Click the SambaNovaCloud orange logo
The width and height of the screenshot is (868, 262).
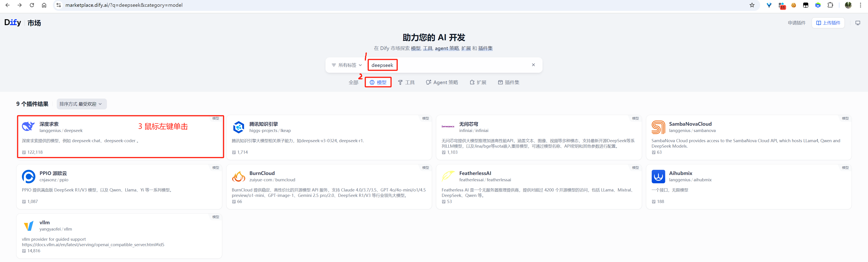click(x=658, y=127)
